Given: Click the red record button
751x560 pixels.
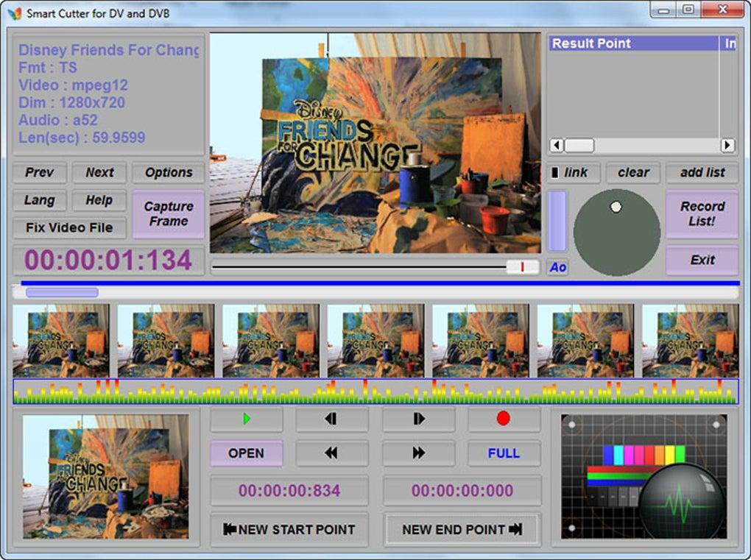Looking at the screenshot, I should pyautogui.click(x=504, y=419).
